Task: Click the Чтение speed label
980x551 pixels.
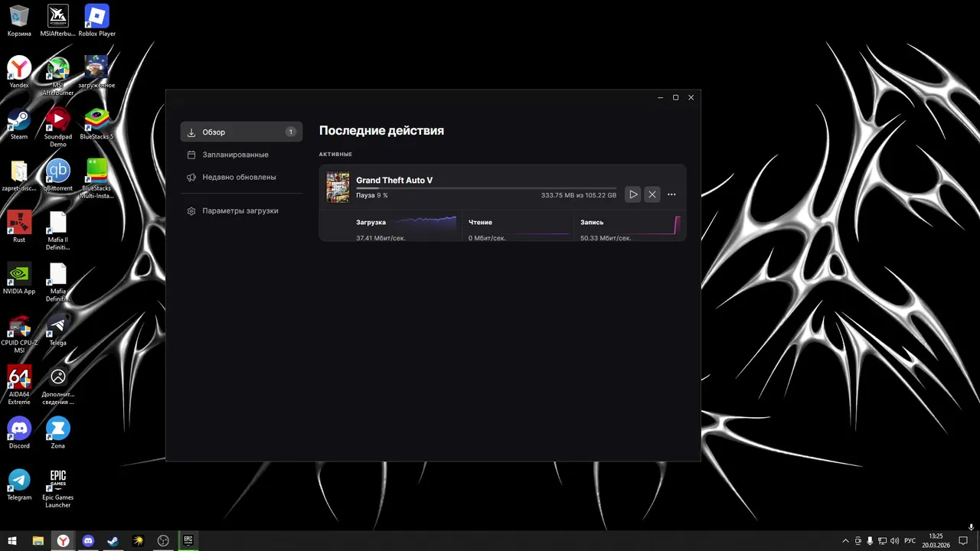Action: 480,223
